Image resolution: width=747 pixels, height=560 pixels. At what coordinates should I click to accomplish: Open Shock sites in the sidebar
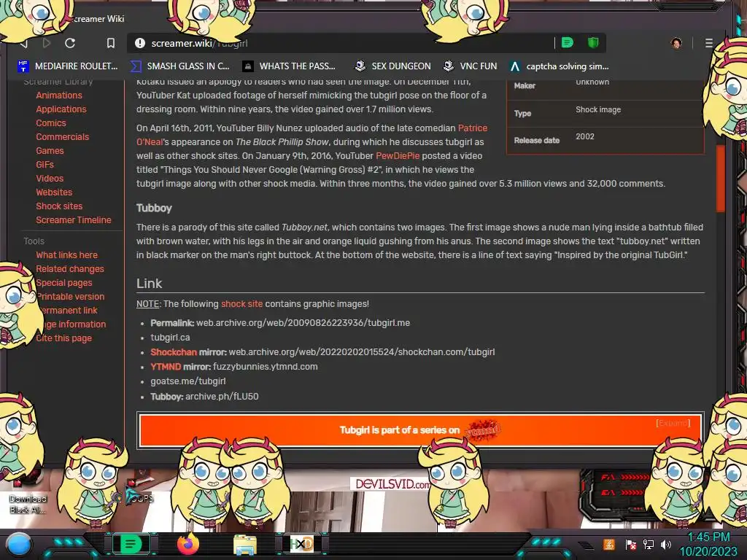59,206
